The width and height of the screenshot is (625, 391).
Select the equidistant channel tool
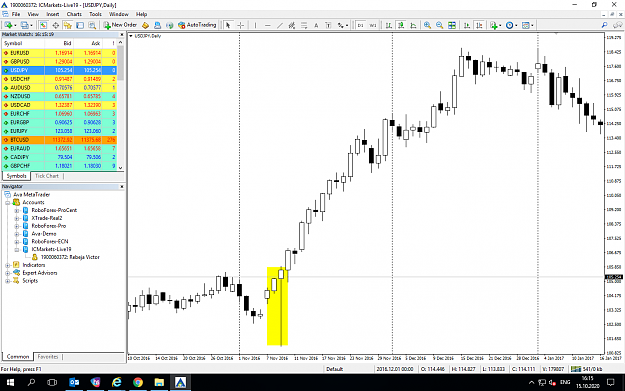click(x=292, y=25)
